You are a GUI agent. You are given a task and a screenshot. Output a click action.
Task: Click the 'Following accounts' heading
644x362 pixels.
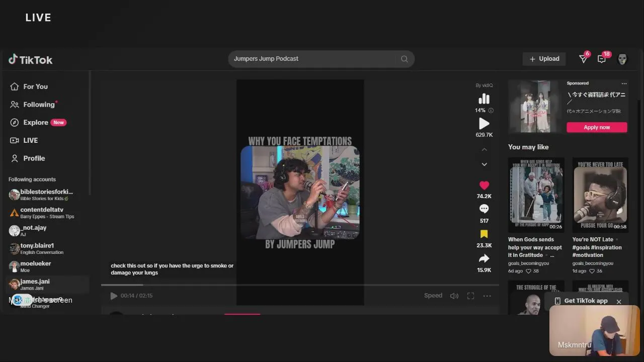(x=32, y=179)
